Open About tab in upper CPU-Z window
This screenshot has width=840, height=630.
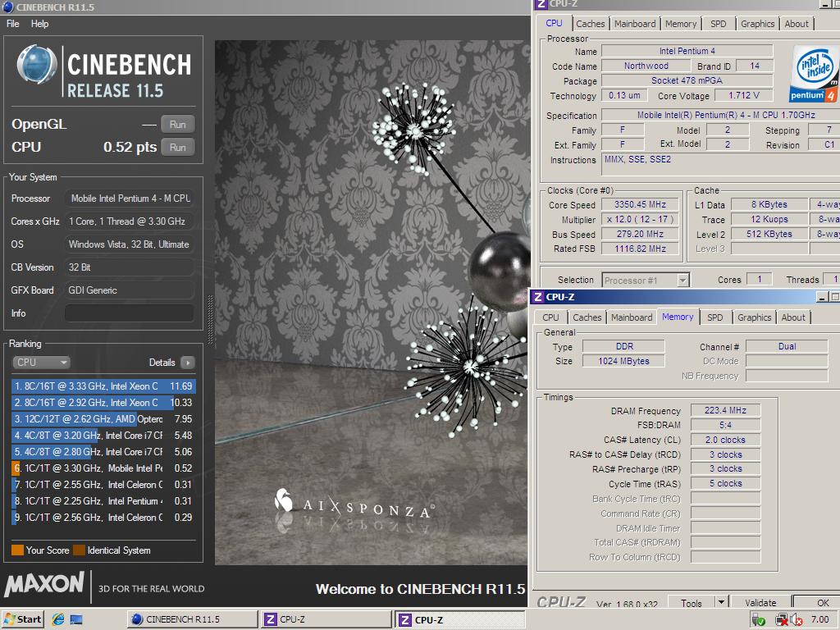(797, 24)
